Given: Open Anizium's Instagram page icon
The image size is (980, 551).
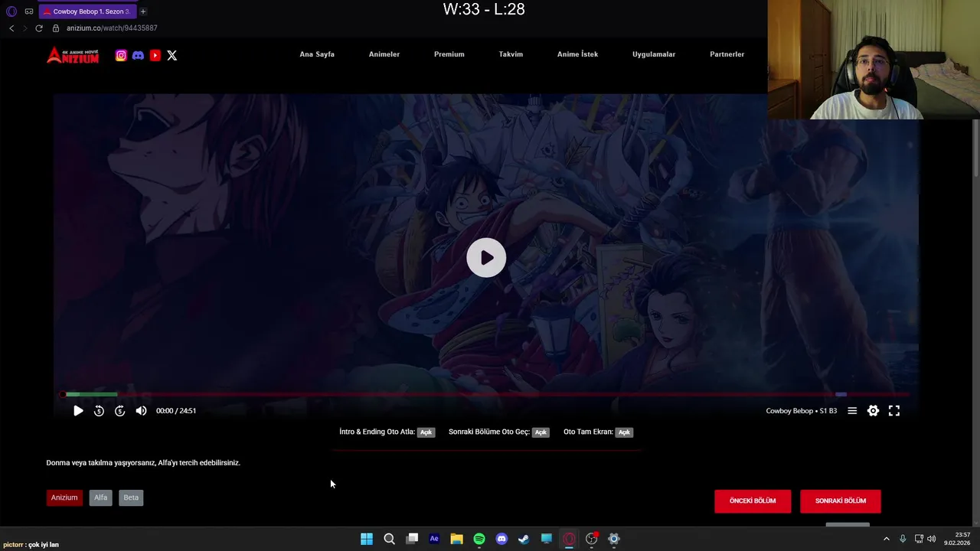Looking at the screenshot, I should click(x=121, y=55).
